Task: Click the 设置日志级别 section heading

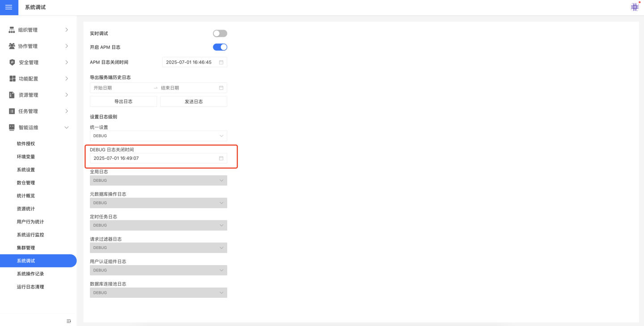Action: tap(104, 117)
